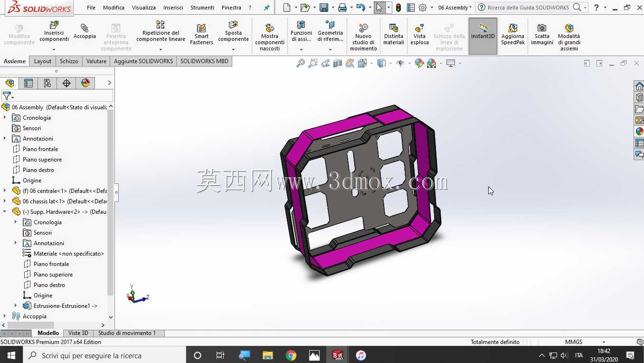
Task: Click Zoom to area icon
Action: 313,63
